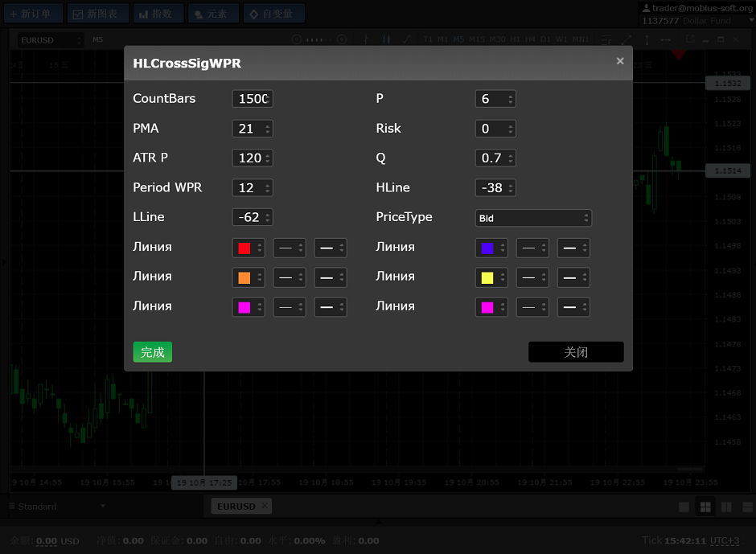Open line width dropdown in blue line row
This screenshot has height=554, width=756.
tap(573, 248)
